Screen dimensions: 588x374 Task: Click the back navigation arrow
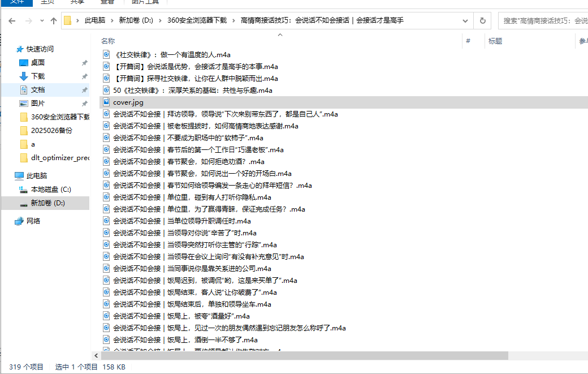coord(12,20)
